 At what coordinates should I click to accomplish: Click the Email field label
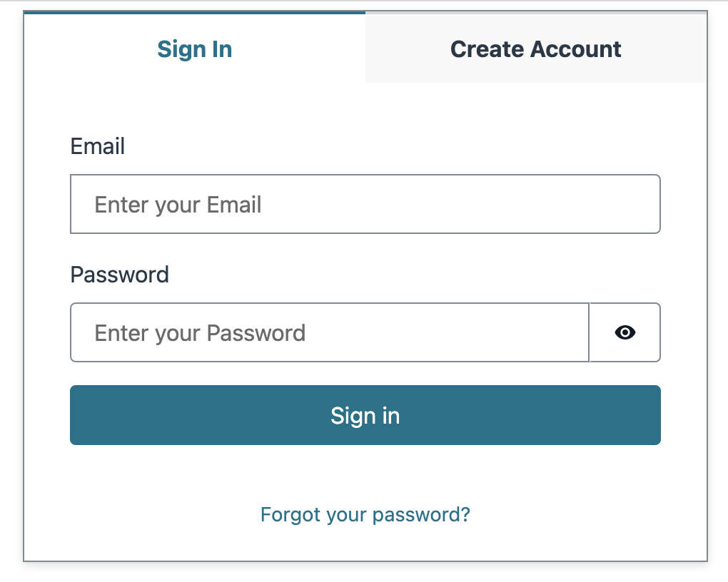pos(98,146)
